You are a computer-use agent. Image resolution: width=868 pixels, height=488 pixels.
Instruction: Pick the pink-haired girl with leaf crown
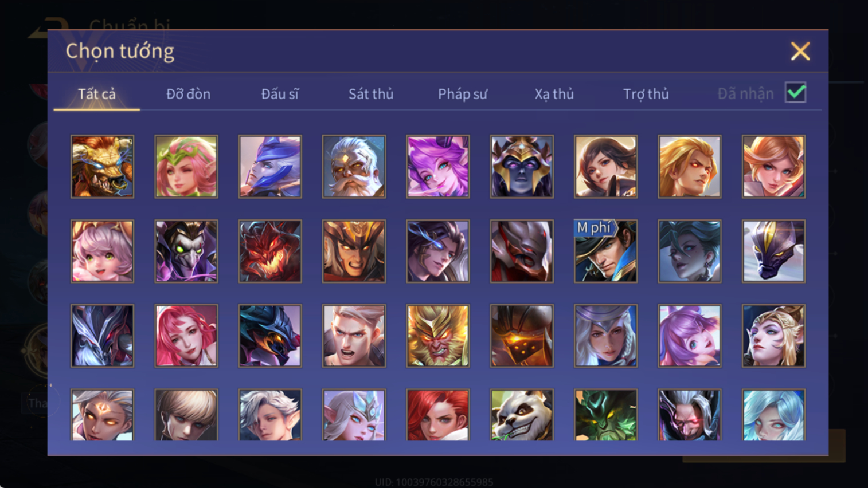[186, 167]
